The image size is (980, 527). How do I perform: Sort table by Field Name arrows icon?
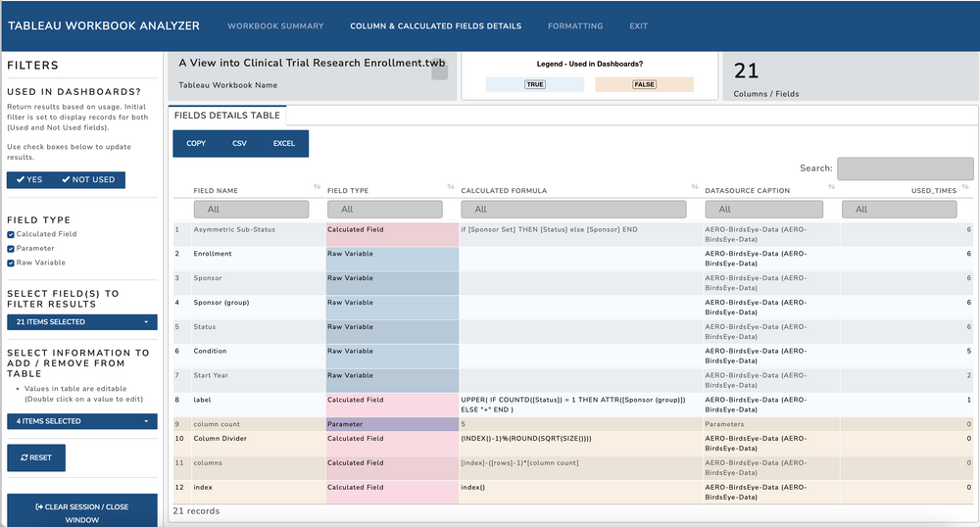(x=317, y=187)
